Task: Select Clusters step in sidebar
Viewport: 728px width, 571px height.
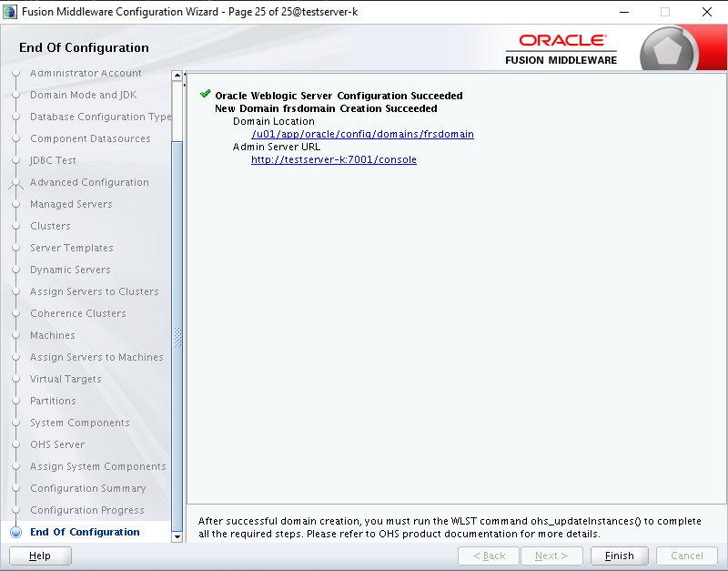Action: pos(51,226)
